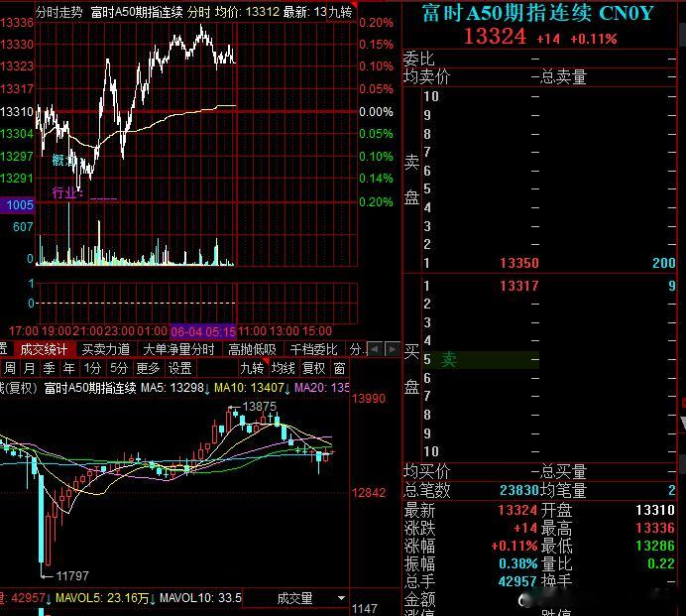Click the 窗 window layout button
Image resolution: width=686 pixels, height=616 pixels.
[339, 368]
